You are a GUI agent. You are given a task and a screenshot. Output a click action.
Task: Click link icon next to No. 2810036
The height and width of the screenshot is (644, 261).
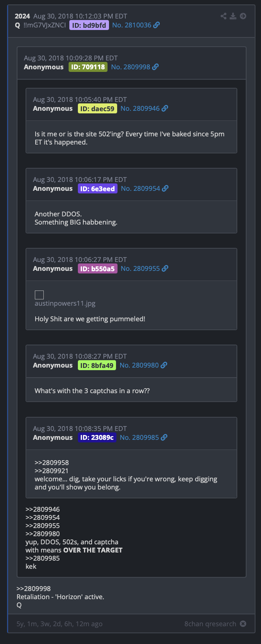[156, 25]
